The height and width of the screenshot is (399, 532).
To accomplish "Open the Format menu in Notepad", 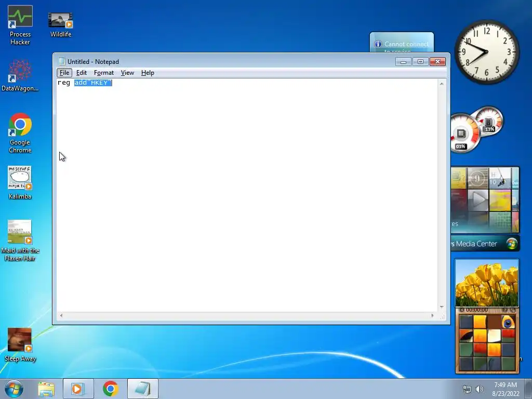I will point(104,73).
